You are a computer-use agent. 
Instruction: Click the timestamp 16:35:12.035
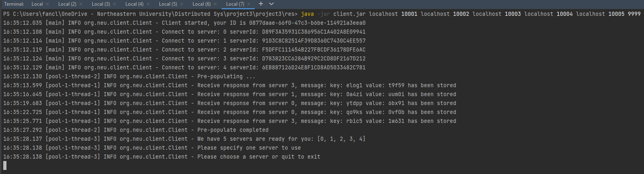point(23,23)
